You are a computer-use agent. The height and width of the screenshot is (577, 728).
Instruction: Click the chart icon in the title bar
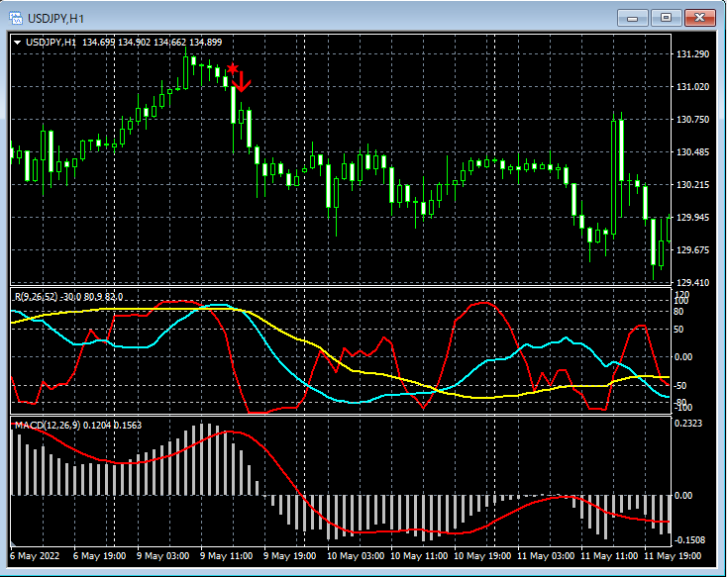tap(17, 17)
